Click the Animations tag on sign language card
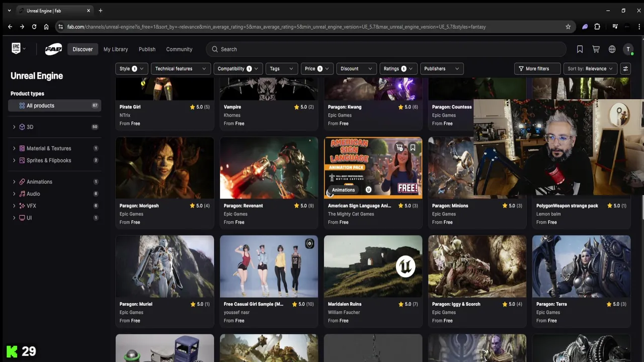 pos(343,190)
